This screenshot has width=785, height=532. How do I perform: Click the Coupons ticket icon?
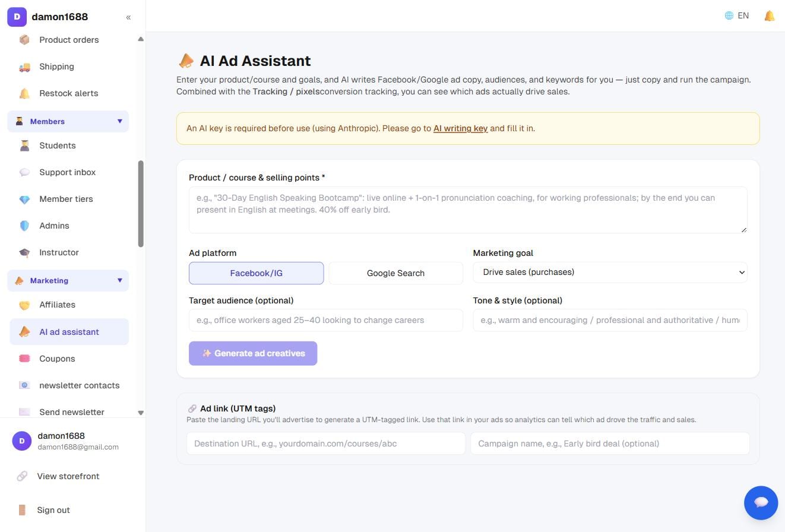coord(24,359)
